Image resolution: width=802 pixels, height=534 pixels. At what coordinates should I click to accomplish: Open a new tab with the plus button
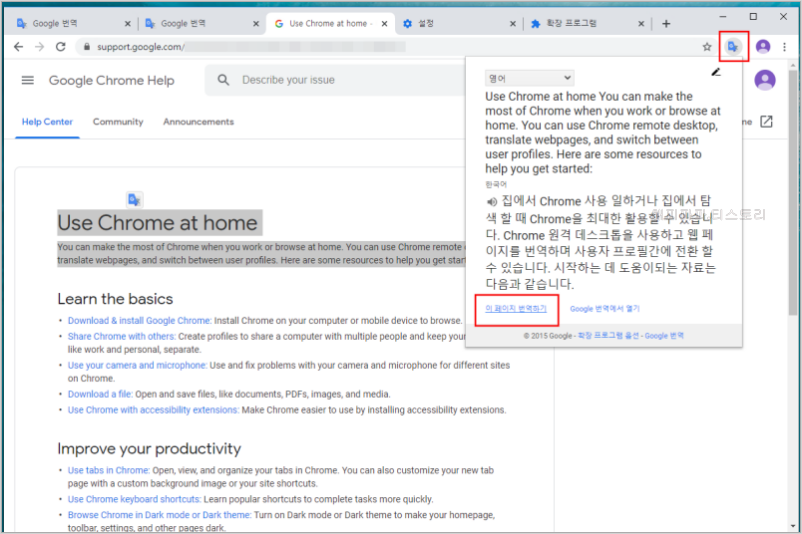click(x=666, y=24)
